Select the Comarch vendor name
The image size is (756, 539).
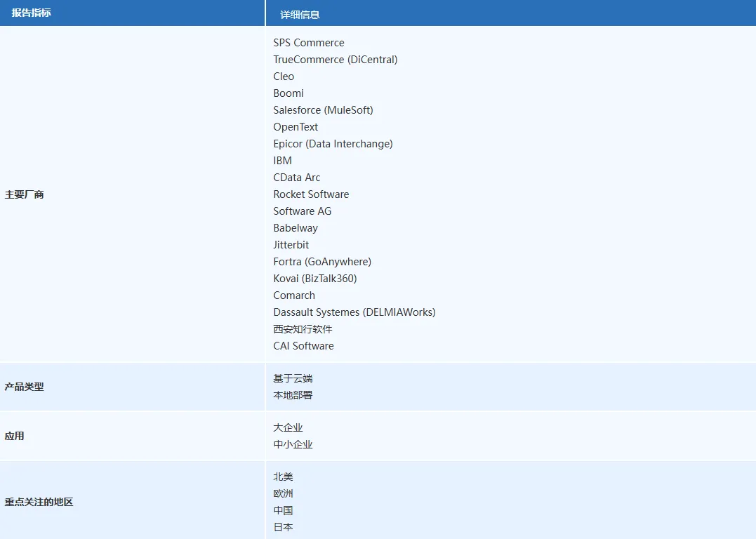click(294, 295)
